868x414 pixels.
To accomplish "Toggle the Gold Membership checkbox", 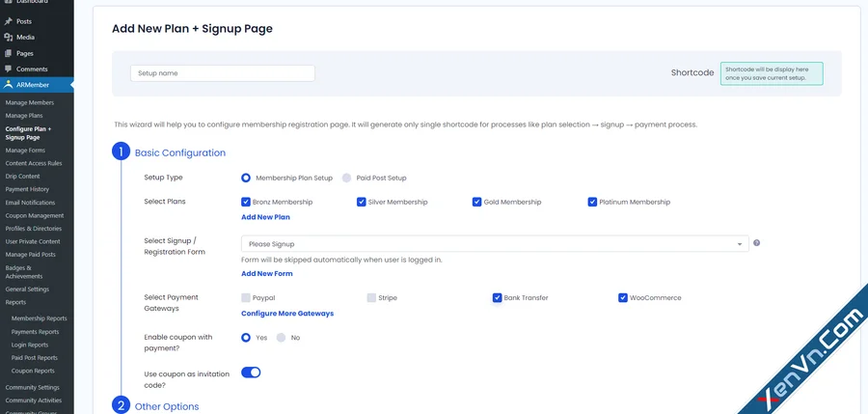I will point(476,202).
